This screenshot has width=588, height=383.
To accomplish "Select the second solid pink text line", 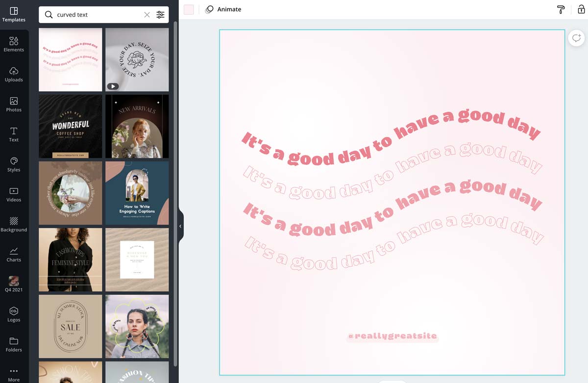I will pyautogui.click(x=392, y=208).
